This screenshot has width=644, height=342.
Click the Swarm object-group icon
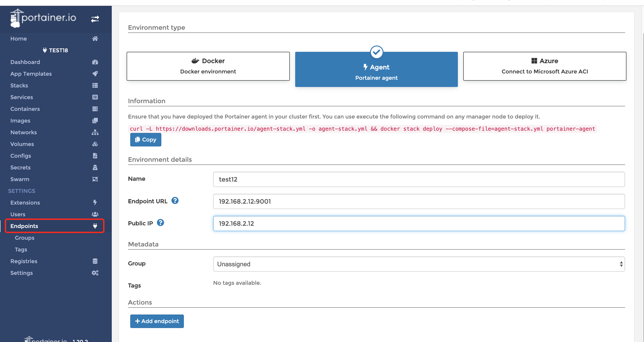95,179
